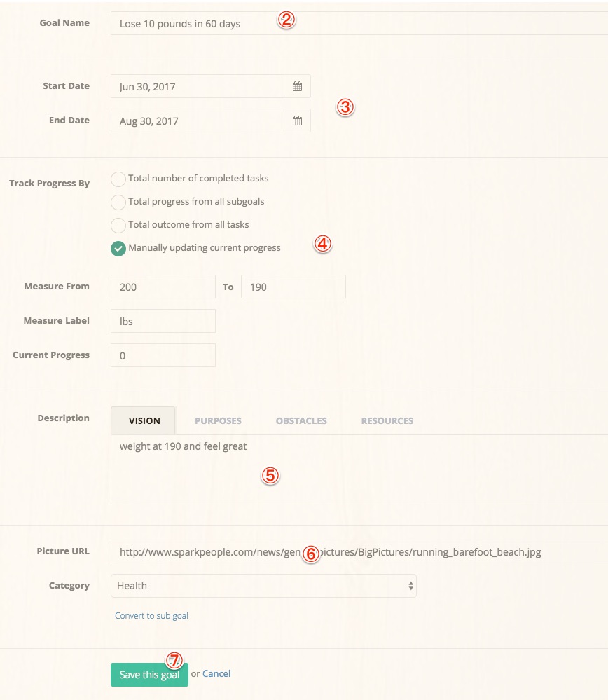Screen dimensions: 608x700
Task: Click the Measure To field containing 190
Action: pos(293,287)
